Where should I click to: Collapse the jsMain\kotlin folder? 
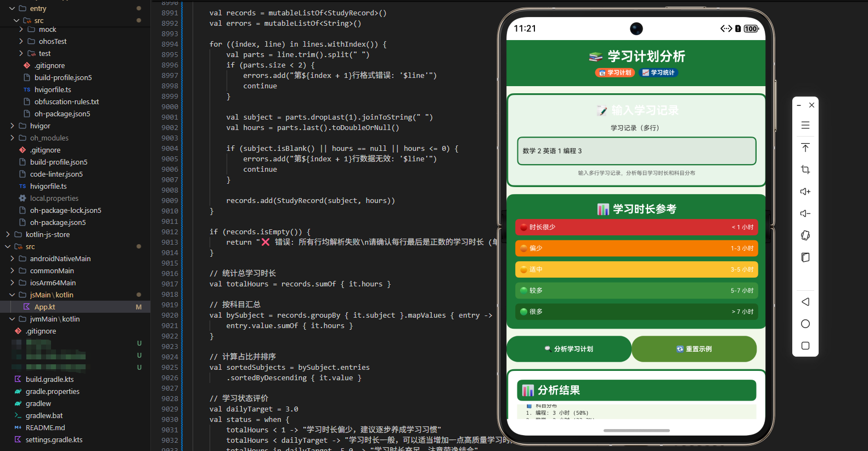(12, 295)
